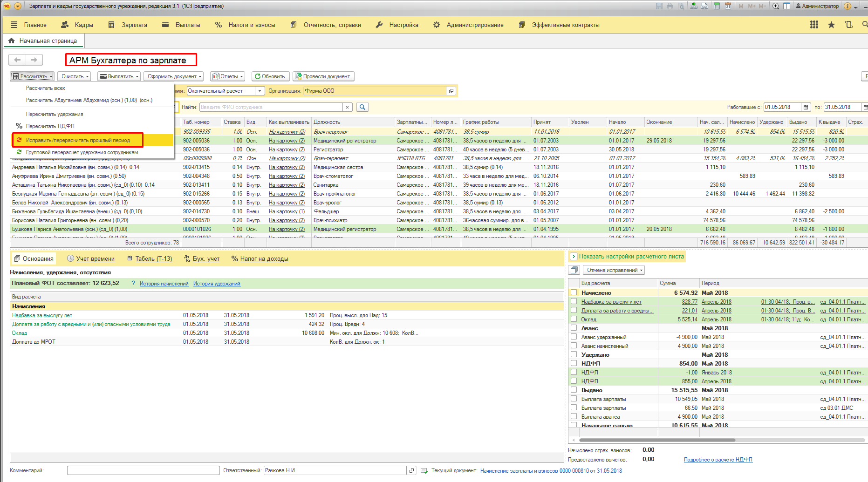
Task: Click the copy icon beside Отмена исправлений
Action: point(574,270)
